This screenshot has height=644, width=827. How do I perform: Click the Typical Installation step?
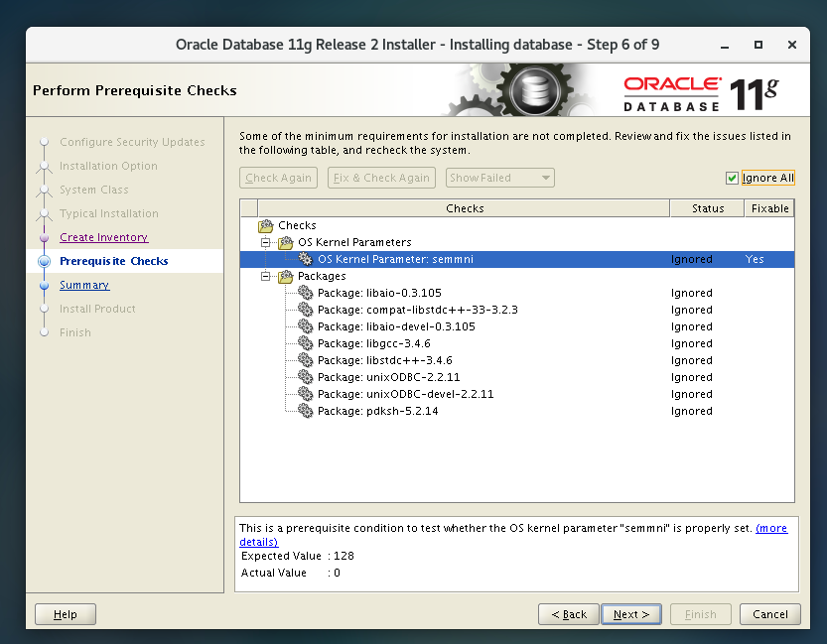tap(108, 213)
